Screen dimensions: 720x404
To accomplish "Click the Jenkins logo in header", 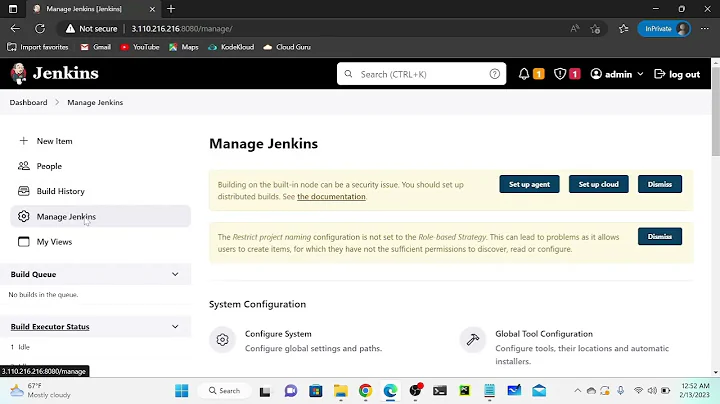I will coord(54,73).
